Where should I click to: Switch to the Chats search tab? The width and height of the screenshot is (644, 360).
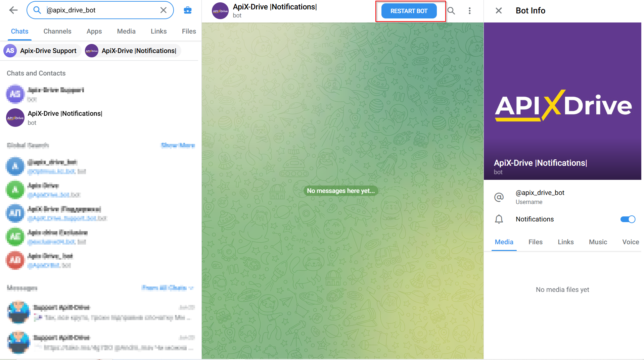(x=20, y=31)
